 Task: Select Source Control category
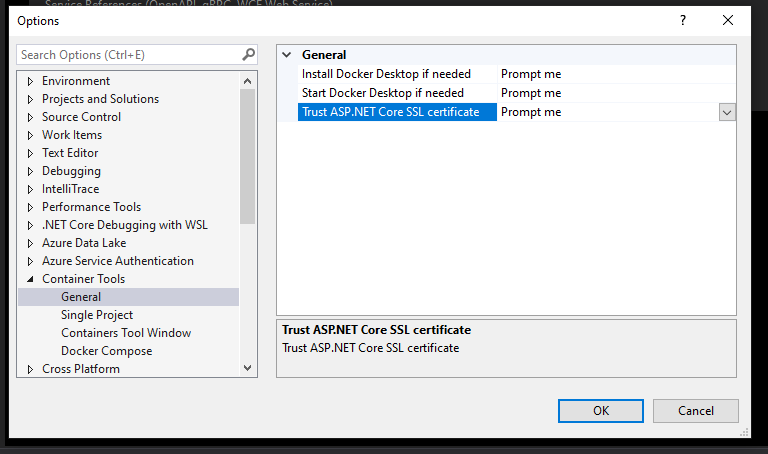[x=81, y=117]
